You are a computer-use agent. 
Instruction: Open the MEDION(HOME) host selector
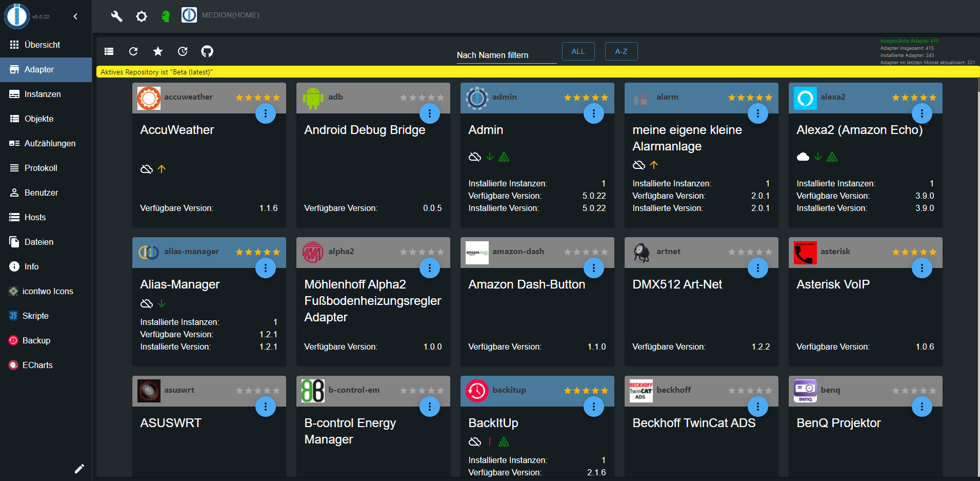pos(221,15)
